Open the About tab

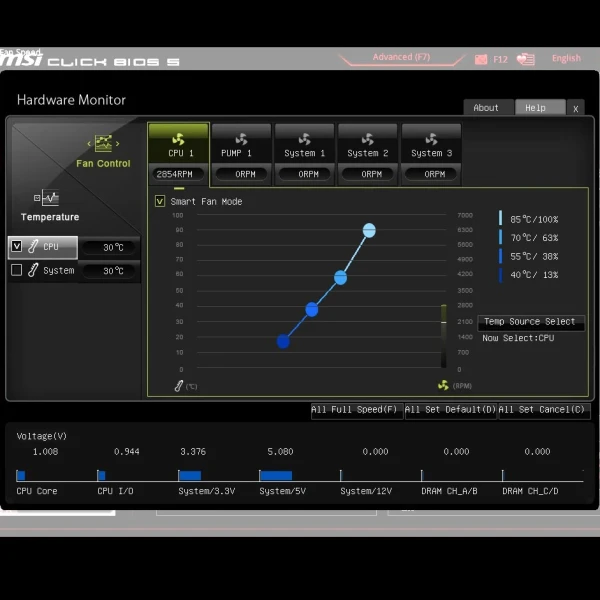[x=488, y=107]
